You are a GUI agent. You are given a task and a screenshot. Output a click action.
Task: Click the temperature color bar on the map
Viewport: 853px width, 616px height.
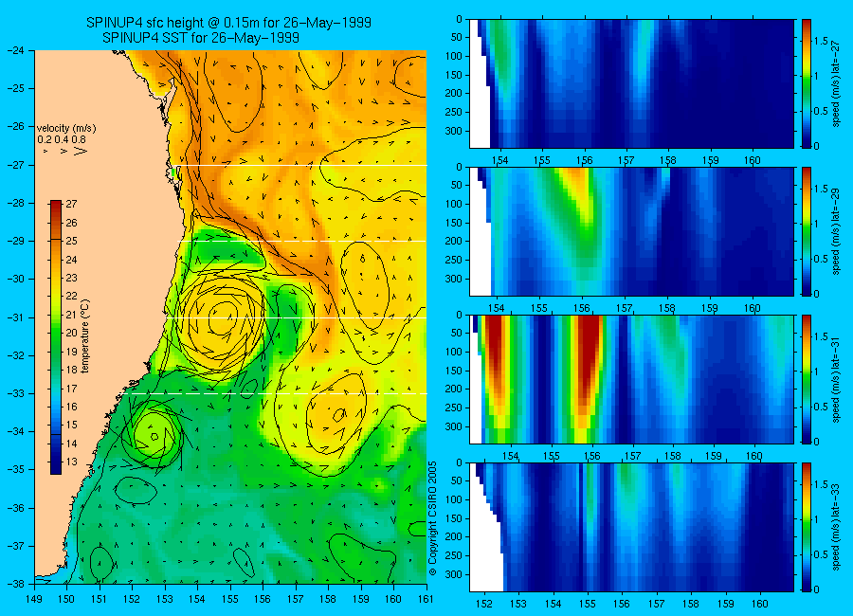(x=56, y=336)
